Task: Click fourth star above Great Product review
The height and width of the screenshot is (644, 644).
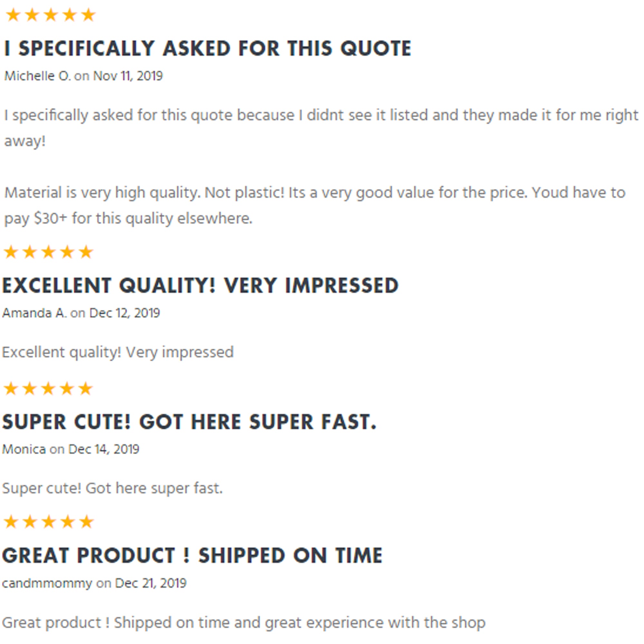Action: (67, 522)
